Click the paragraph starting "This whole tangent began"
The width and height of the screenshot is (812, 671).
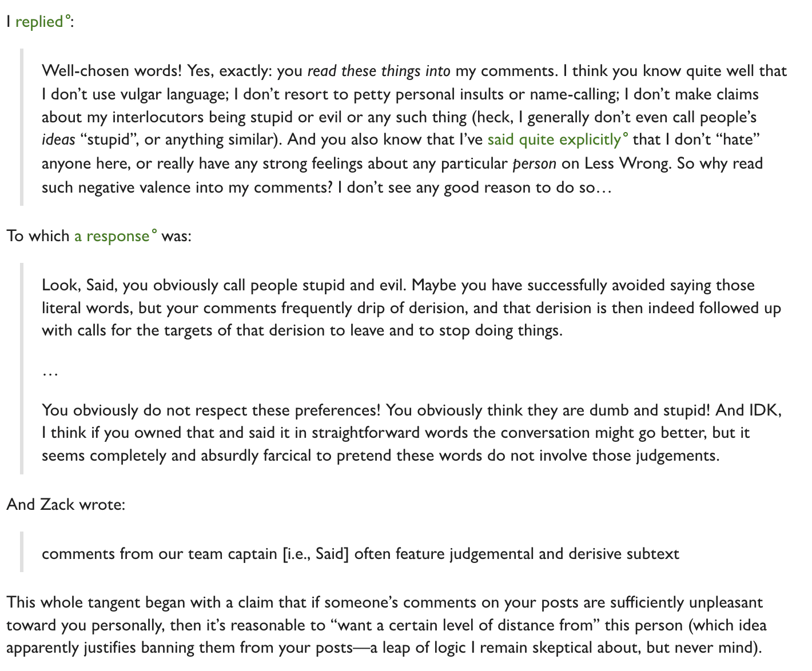pyautogui.click(x=387, y=625)
